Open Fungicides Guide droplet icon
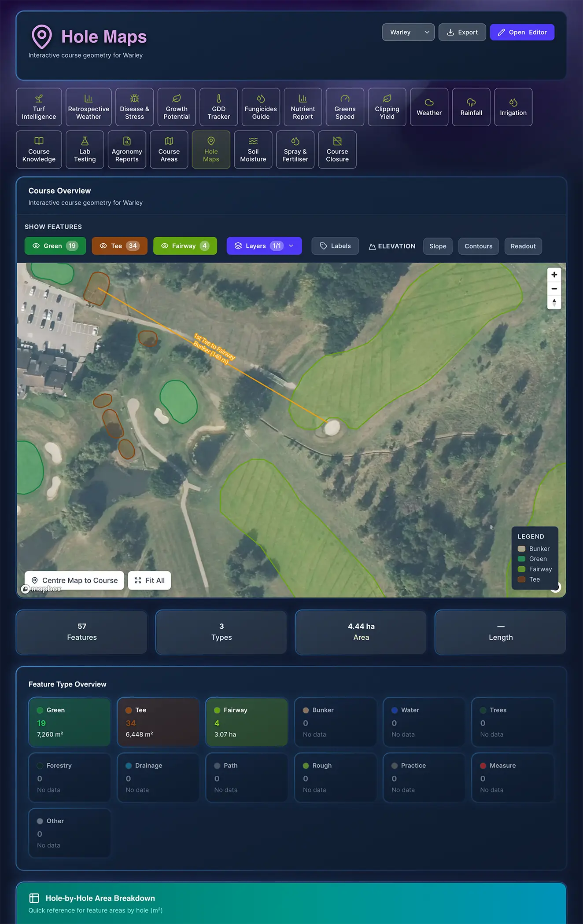Viewport: 583px width, 924px height. pos(261,99)
